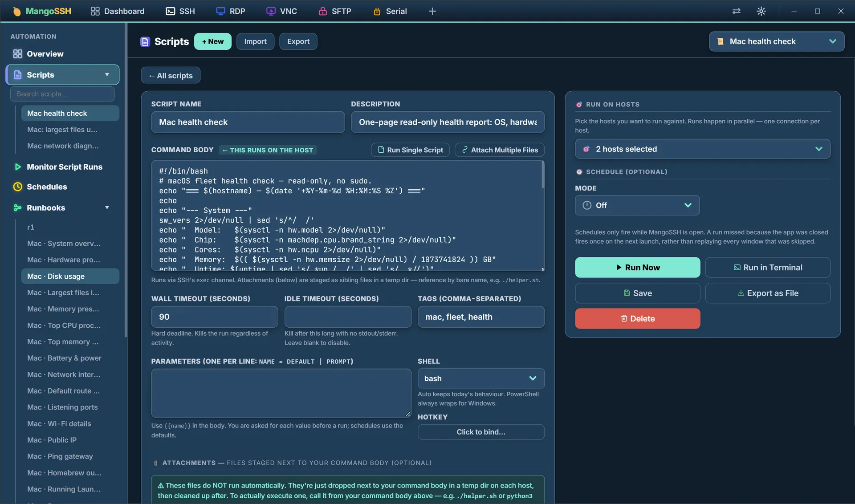Open the Serial tab
855x504 pixels.
click(x=390, y=11)
